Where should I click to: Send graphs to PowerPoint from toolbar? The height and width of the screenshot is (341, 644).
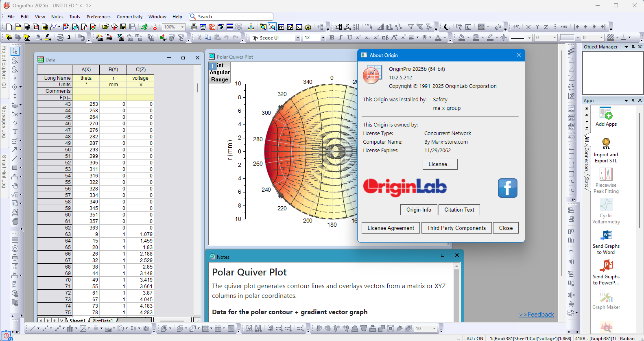point(212,27)
